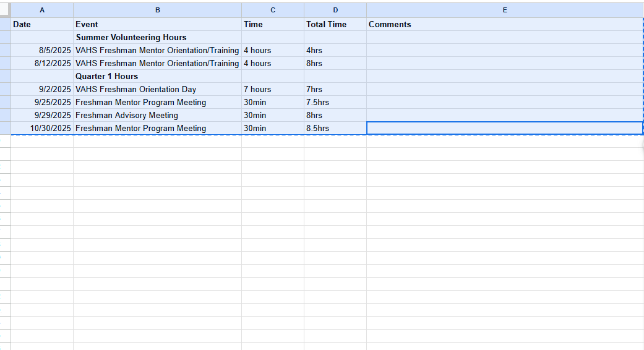Select column C header
Viewport: 644px width, 350px height.
point(273,11)
